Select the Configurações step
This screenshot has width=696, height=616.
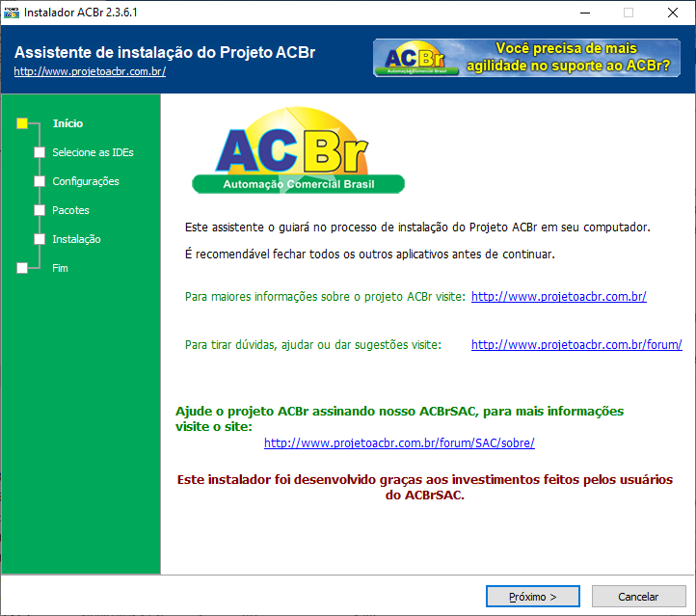point(86,181)
